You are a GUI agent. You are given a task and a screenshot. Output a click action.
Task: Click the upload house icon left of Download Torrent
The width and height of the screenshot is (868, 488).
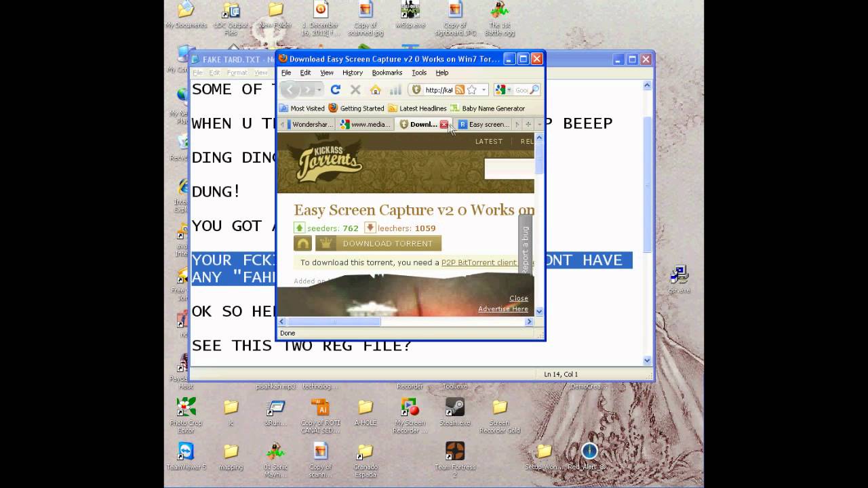click(x=302, y=243)
